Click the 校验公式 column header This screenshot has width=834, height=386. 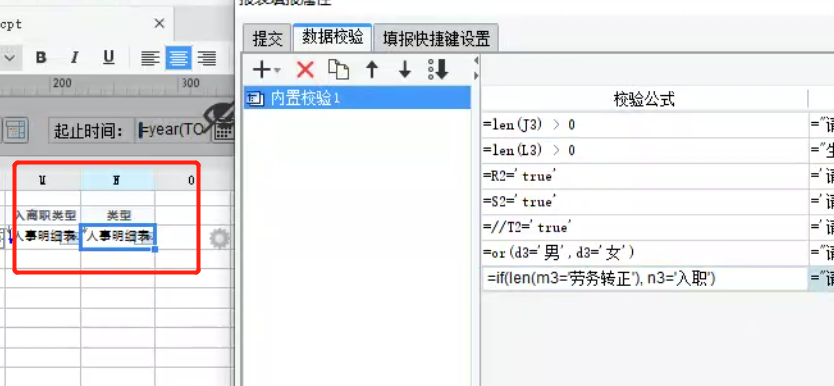pos(644,99)
